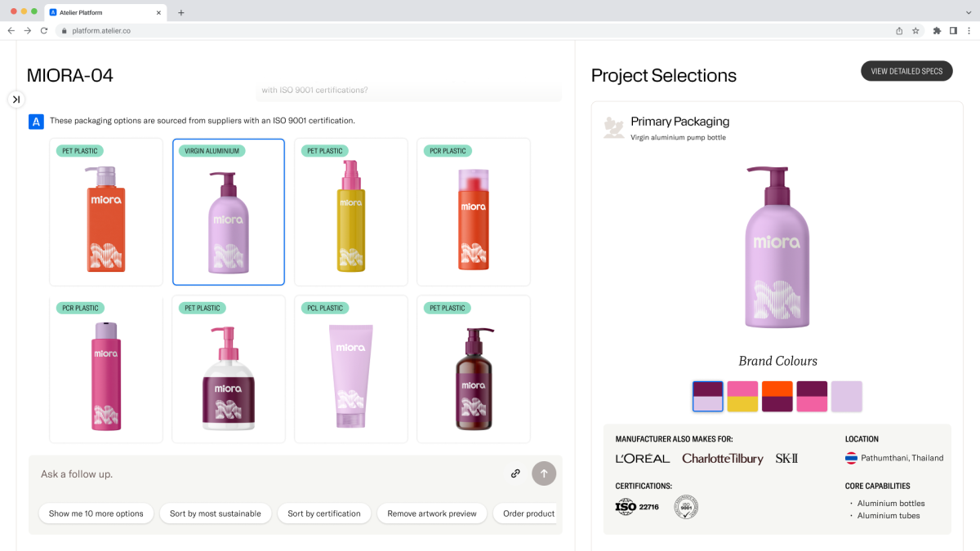Image resolution: width=980 pixels, height=551 pixels.
Task: Click the paperclip link icon in chat bar
Action: pos(515,473)
